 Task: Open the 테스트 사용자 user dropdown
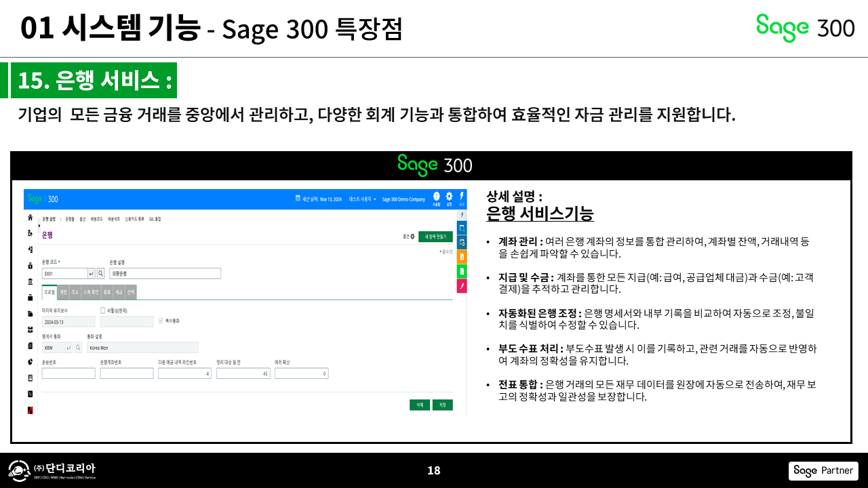(363, 199)
